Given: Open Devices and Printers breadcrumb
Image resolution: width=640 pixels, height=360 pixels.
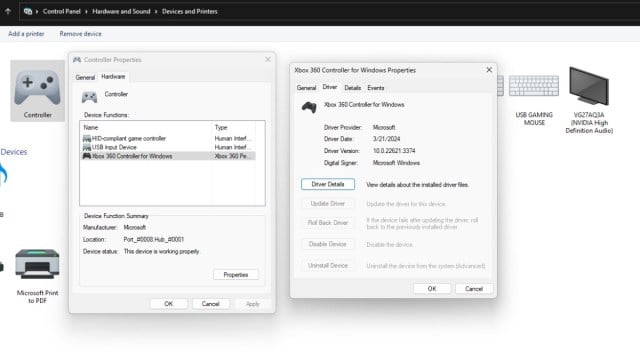Looking at the screenshot, I should [190, 11].
